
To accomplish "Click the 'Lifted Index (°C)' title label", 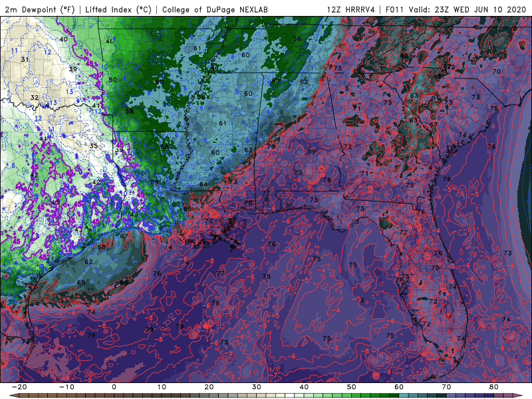I will (118, 9).
